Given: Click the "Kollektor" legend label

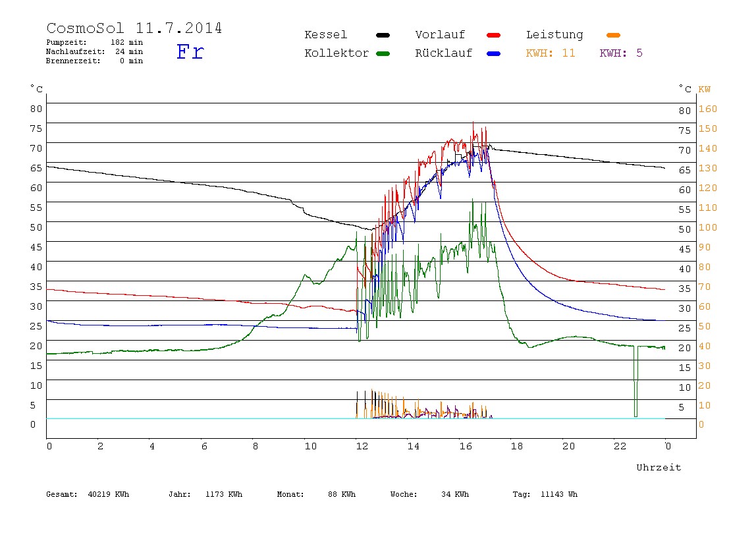Looking at the screenshot, I should (x=337, y=53).
